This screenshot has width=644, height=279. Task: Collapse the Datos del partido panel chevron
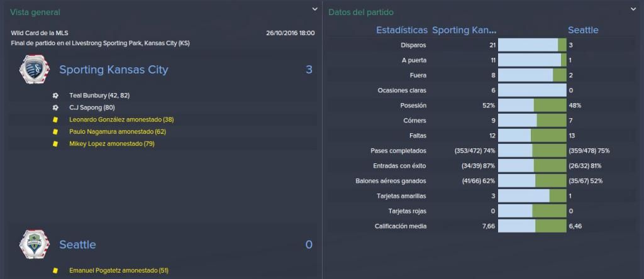[633, 9]
